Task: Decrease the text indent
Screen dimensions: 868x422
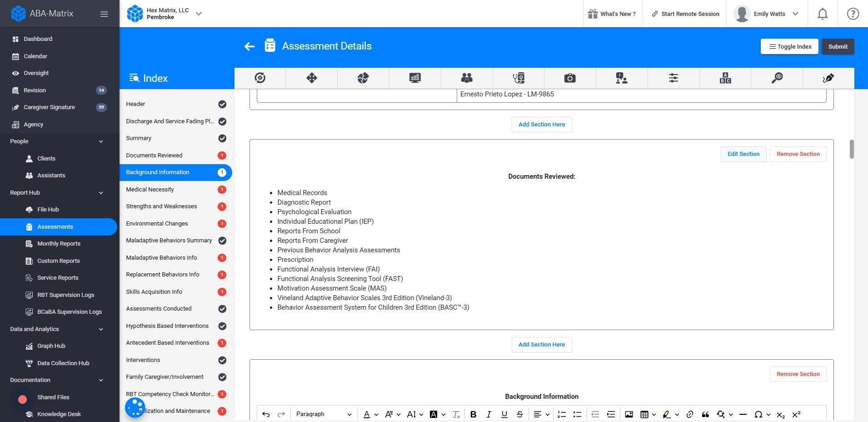Action: click(595, 414)
